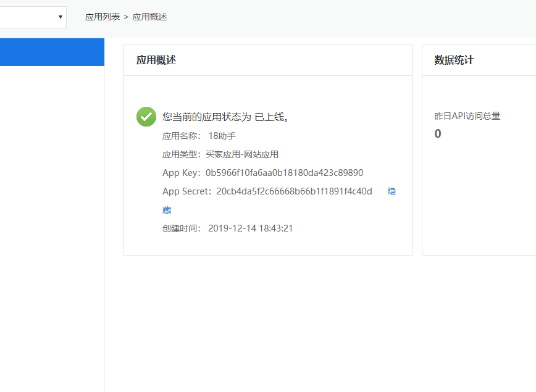Viewport: 536px width, 392px height.
Task: Click the 应用类型 label
Action: (x=182, y=154)
